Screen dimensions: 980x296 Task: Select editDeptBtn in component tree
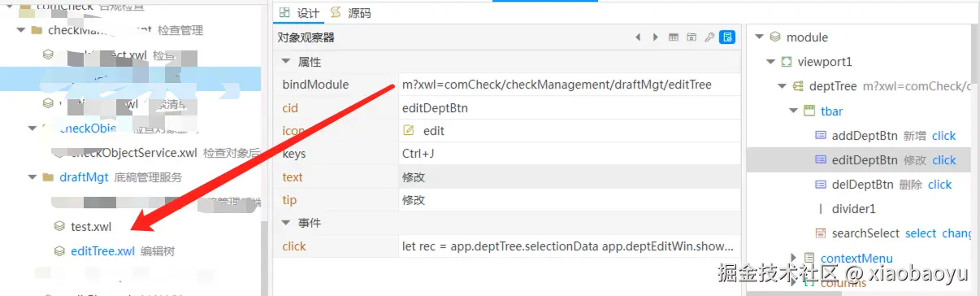[x=865, y=159]
